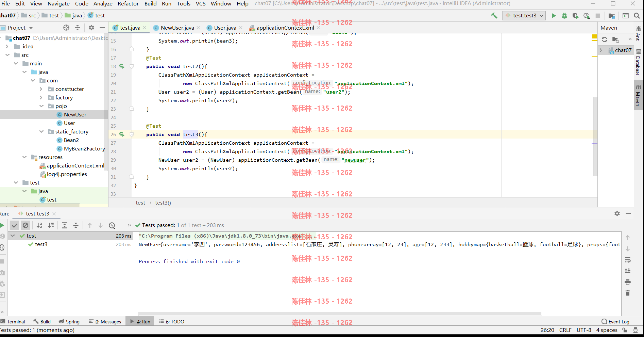Expand the constructer package
Viewport: 644px width, 337px height.
[41, 89]
